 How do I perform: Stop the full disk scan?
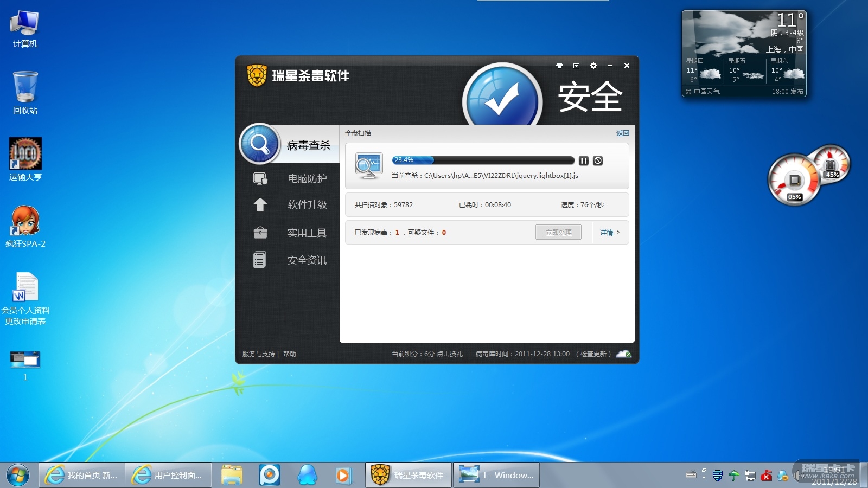coord(598,160)
